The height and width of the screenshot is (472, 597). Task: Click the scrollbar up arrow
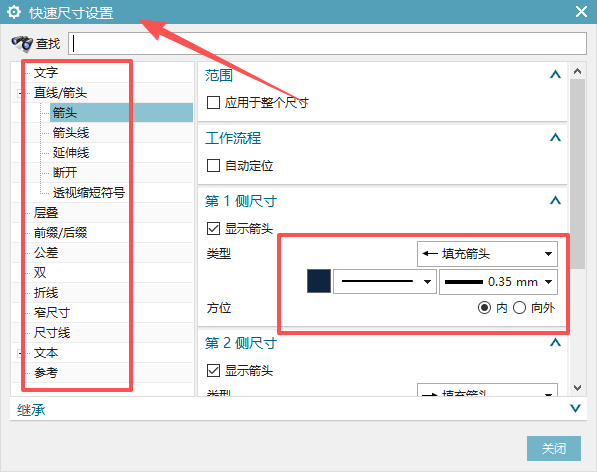pyautogui.click(x=577, y=71)
